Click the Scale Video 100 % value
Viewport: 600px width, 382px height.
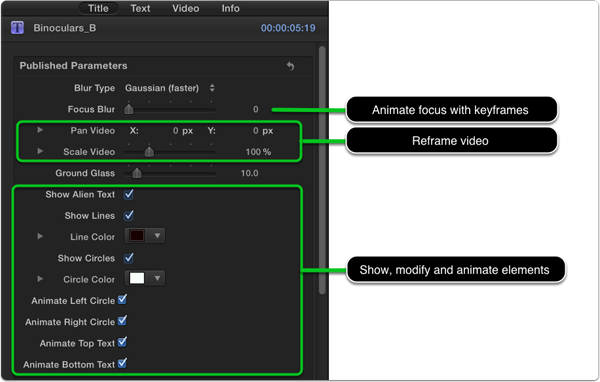point(258,152)
